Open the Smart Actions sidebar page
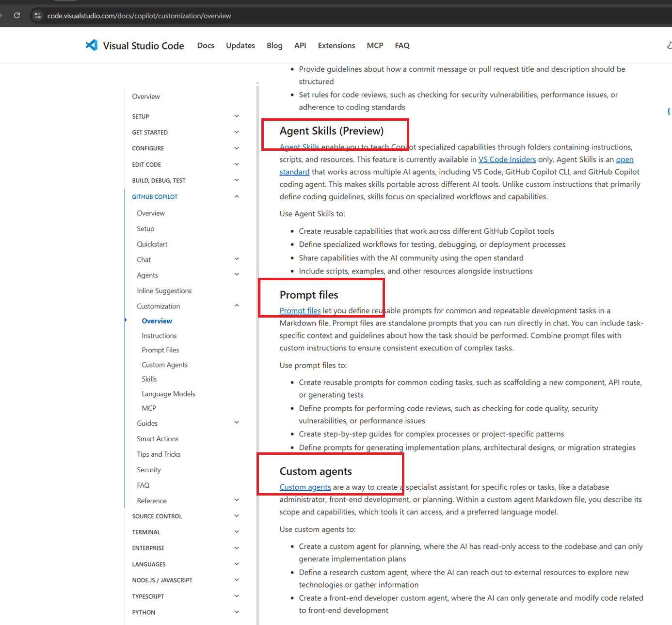Screen dimensions: 672x625 pos(158,439)
